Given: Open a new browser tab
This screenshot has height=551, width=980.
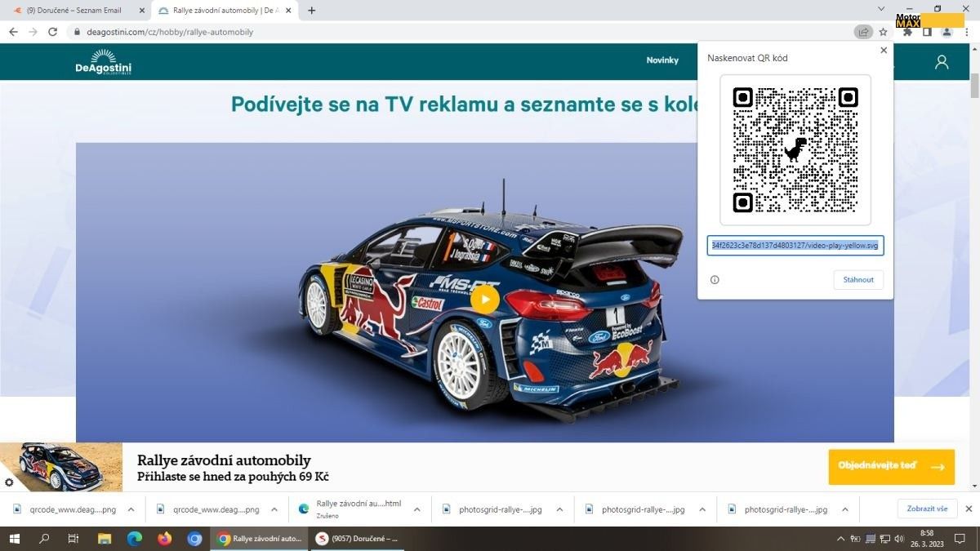Looking at the screenshot, I should click(311, 11).
